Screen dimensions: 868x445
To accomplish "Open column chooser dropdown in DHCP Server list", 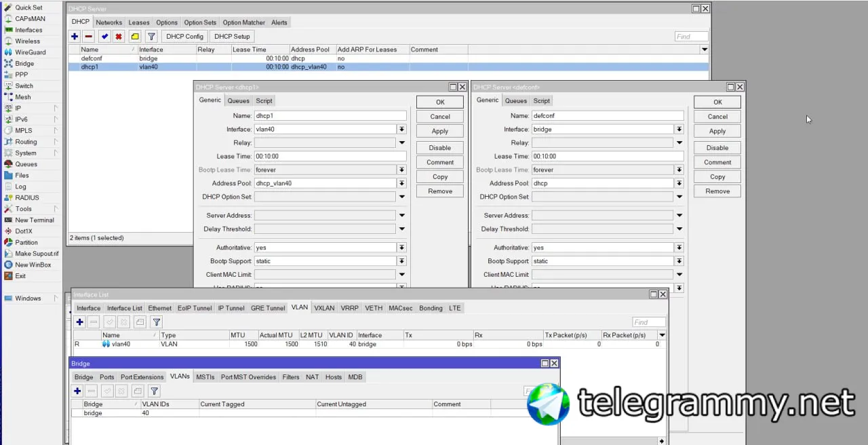I will tap(705, 50).
